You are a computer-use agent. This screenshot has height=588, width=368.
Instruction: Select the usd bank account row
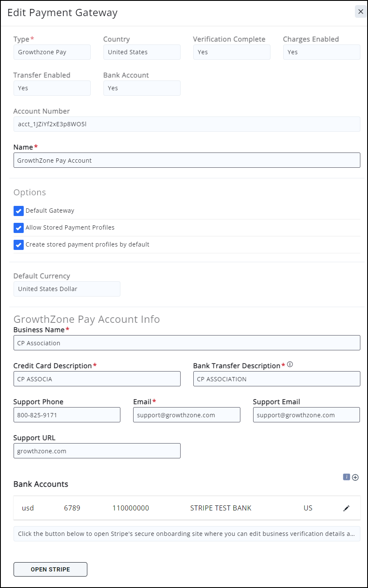170,508
